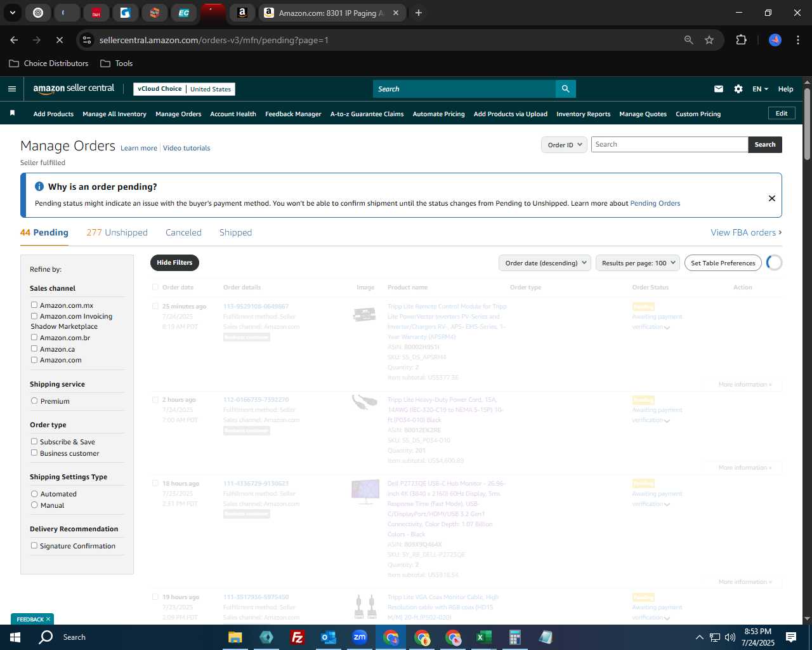Stop the page loading in the browser
The height and width of the screenshot is (650, 812).
pos(59,40)
